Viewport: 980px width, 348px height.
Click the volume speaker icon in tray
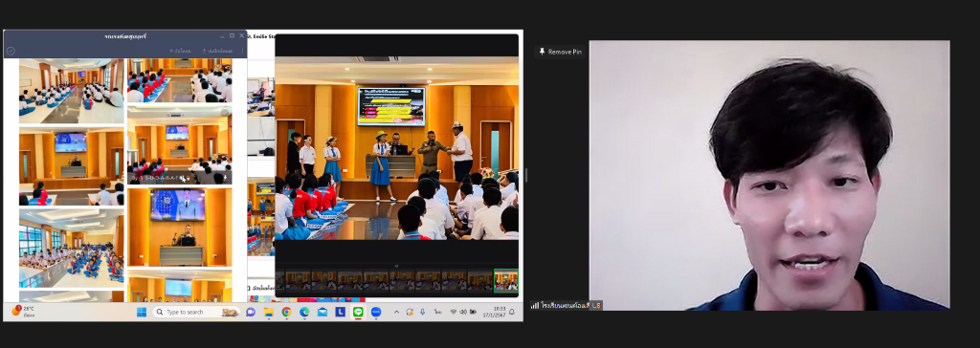tap(463, 312)
